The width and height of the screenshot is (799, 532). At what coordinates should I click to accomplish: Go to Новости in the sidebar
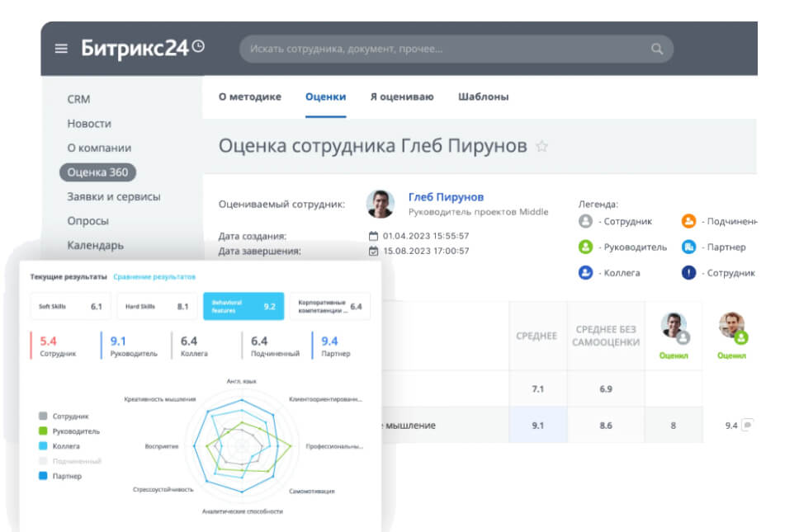89,124
